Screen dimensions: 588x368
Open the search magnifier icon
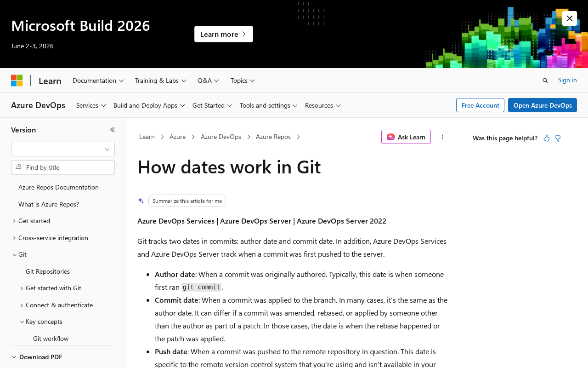(x=545, y=80)
